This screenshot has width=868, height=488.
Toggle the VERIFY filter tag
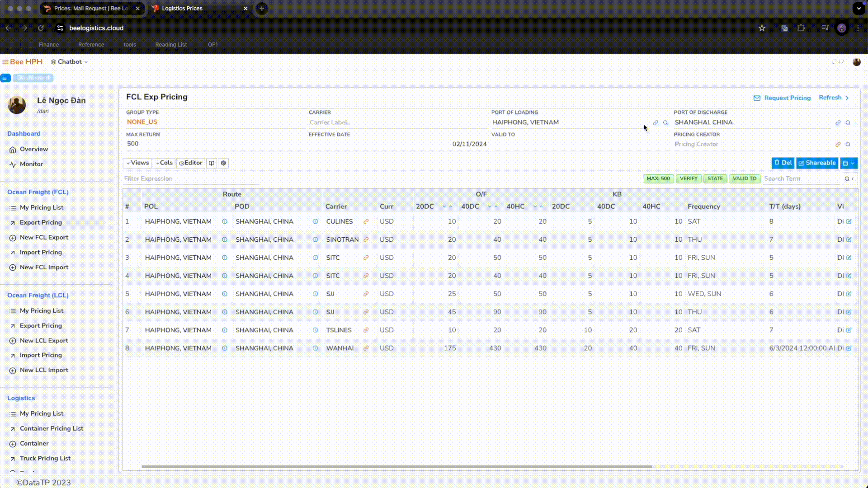[x=688, y=178]
